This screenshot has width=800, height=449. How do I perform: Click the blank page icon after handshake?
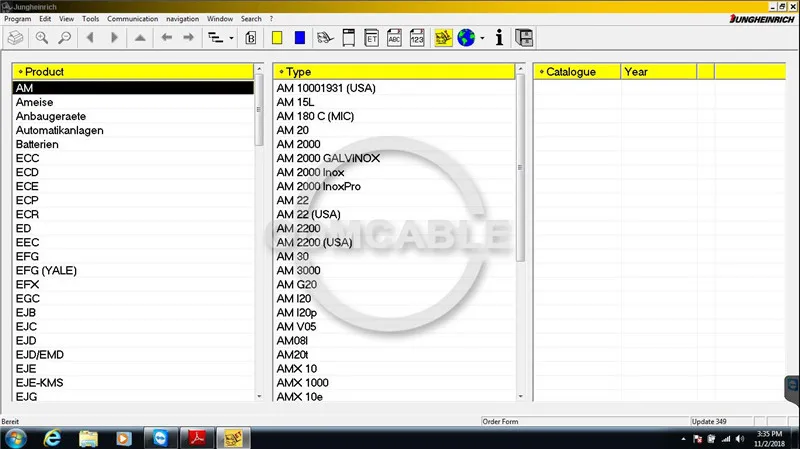(348, 38)
